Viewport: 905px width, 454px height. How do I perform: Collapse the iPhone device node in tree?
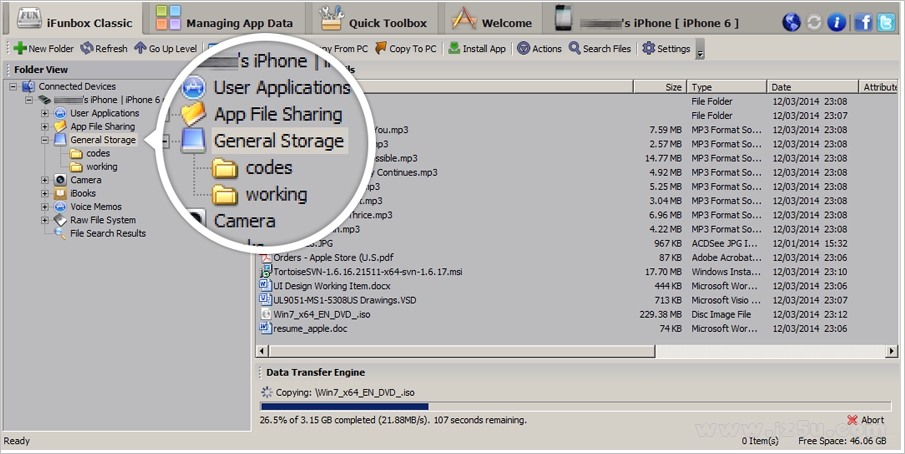tap(29, 100)
